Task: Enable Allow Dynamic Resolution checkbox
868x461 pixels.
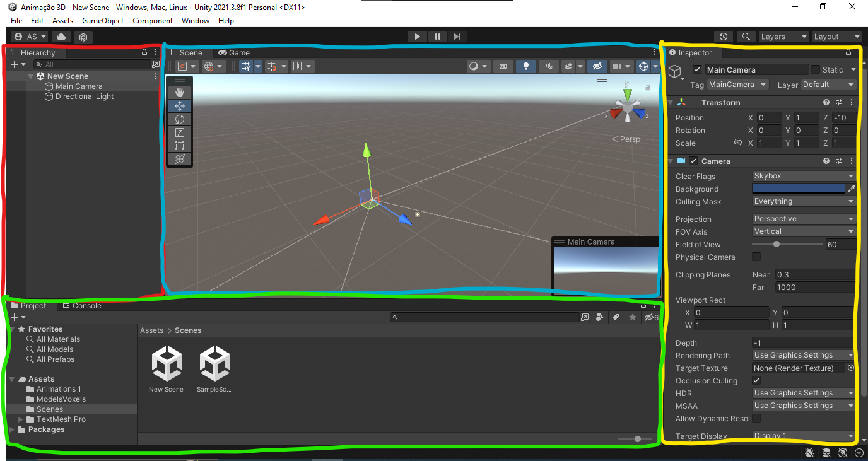Action: (756, 418)
